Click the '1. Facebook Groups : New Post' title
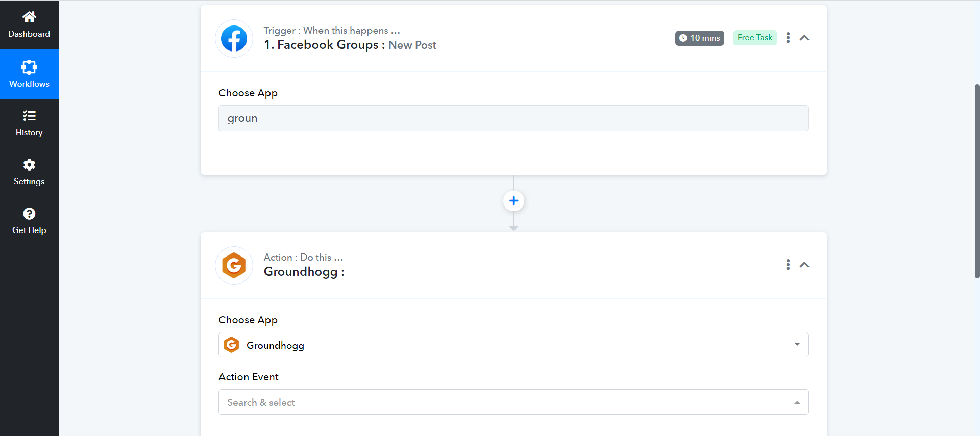Image resolution: width=980 pixels, height=436 pixels. tap(350, 45)
